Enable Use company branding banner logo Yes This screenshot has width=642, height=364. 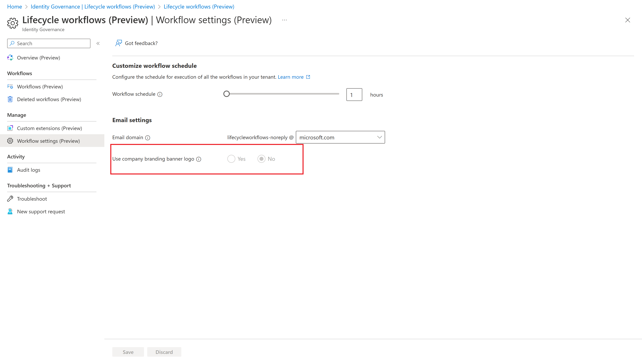[231, 159]
